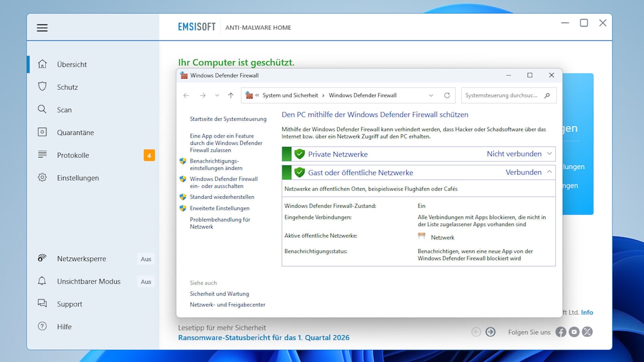Open Ransomware-Statusbericht 1. Quartal 2026 link

click(264, 337)
